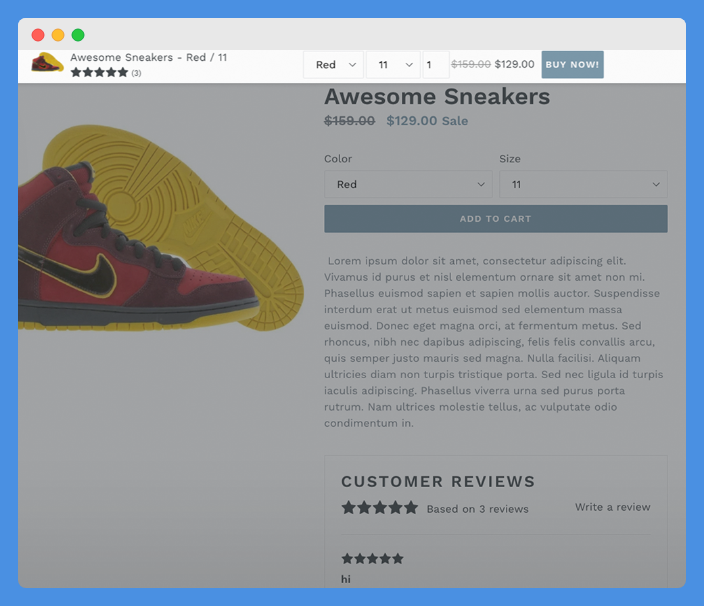Click the large red sneaker product image
The height and width of the screenshot is (606, 704).
tap(160, 228)
